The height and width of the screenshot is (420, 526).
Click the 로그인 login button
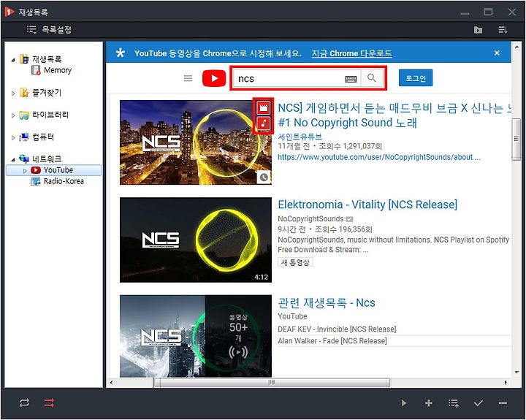point(416,78)
